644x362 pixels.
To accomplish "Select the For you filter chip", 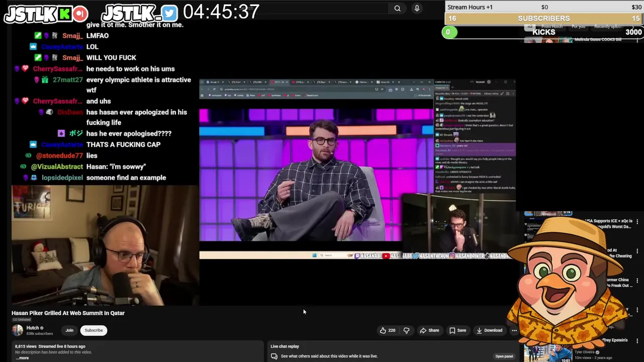I will point(578,26).
